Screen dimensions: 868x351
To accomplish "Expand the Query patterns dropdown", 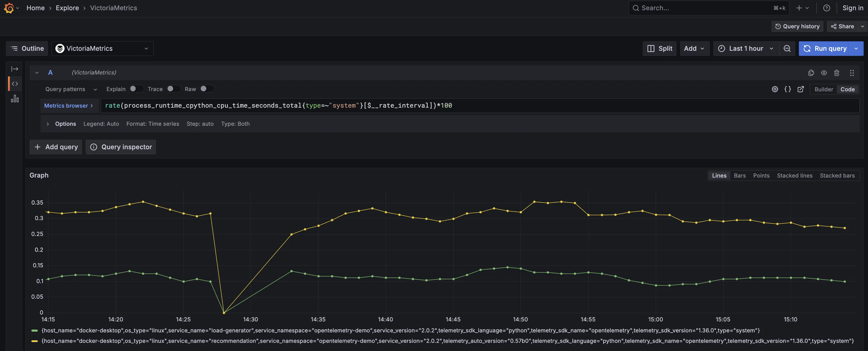I will click(71, 89).
